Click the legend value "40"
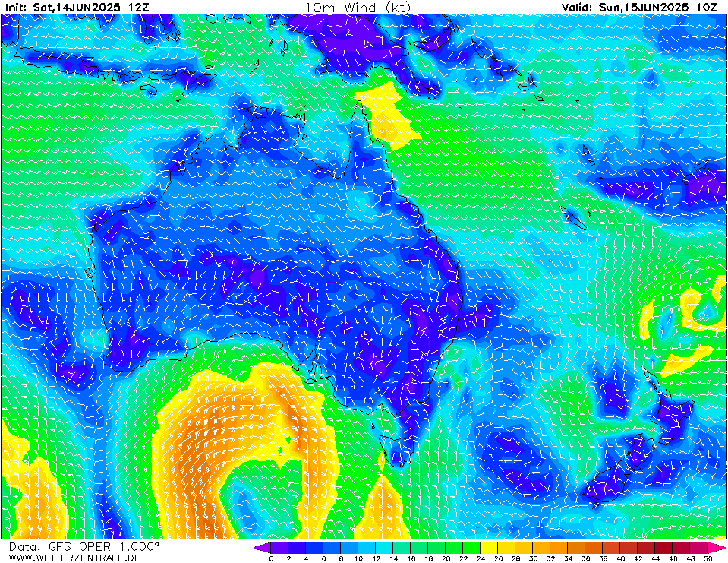 (x=620, y=558)
